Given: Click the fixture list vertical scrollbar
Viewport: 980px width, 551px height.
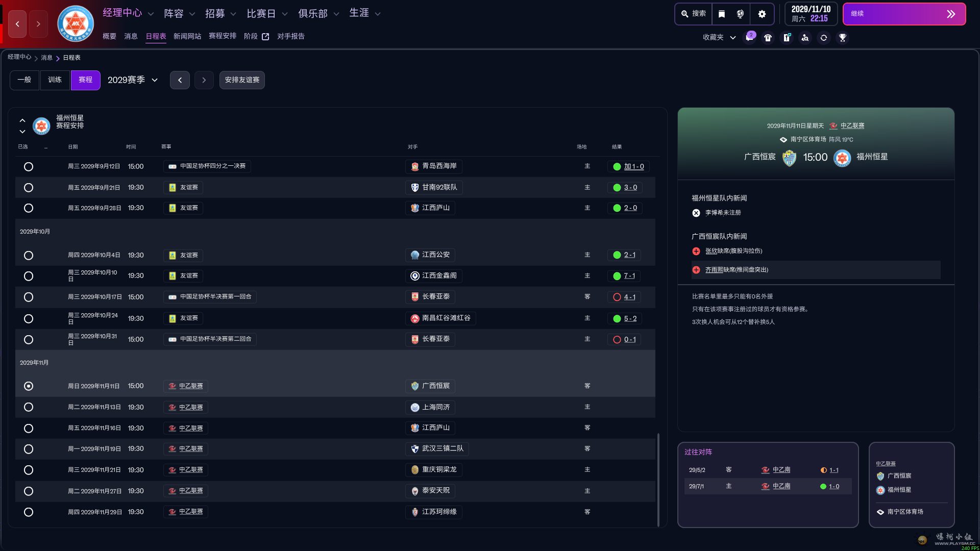Looking at the screenshot, I should [x=658, y=479].
